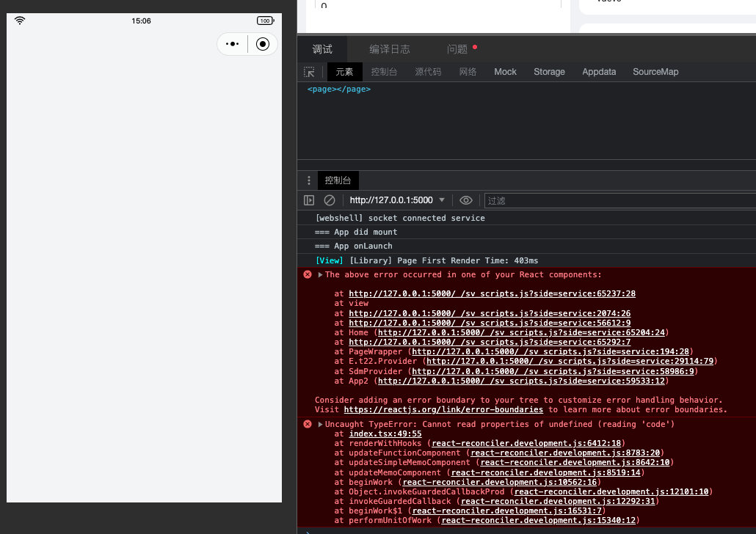Open the Storage panel tab
This screenshot has height=534, width=756.
click(549, 72)
